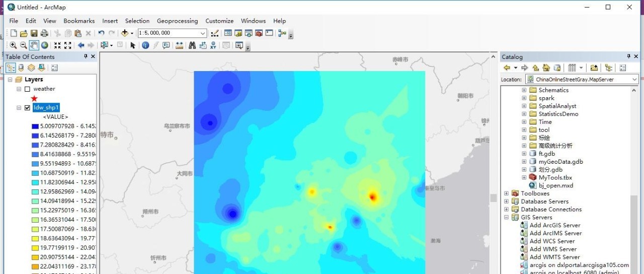Image resolution: width=644 pixels, height=274 pixels.
Task: Launch the ModelBuilder window
Action: [x=282, y=33]
